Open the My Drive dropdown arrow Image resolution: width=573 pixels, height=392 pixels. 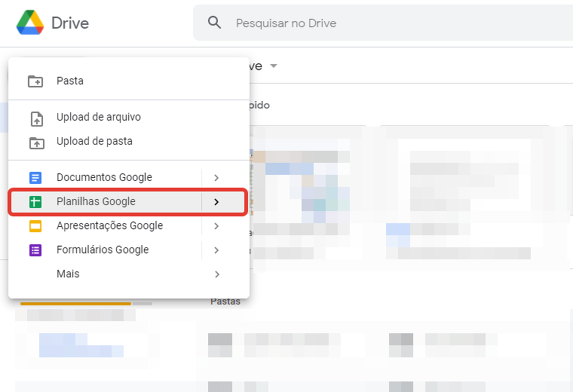274,66
